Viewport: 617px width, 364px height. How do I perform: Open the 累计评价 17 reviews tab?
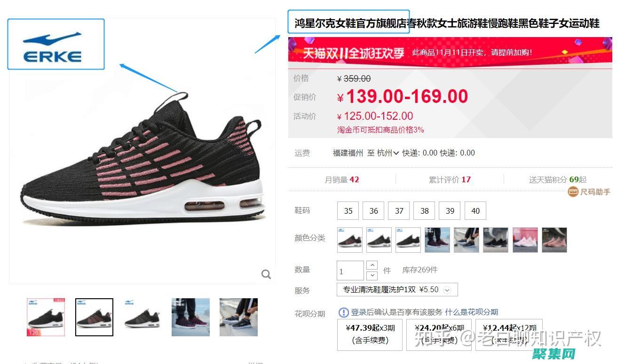[450, 179]
